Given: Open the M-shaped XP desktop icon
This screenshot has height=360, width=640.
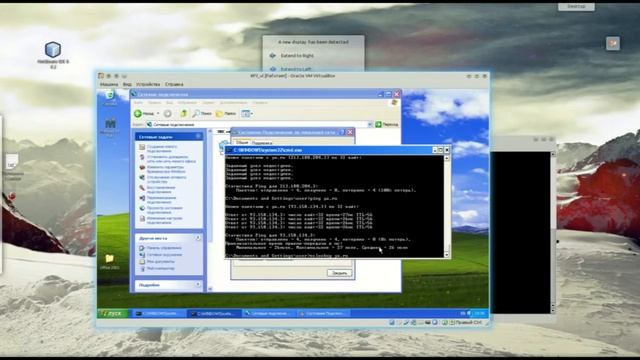Looking at the screenshot, I should pyautogui.click(x=110, y=127).
